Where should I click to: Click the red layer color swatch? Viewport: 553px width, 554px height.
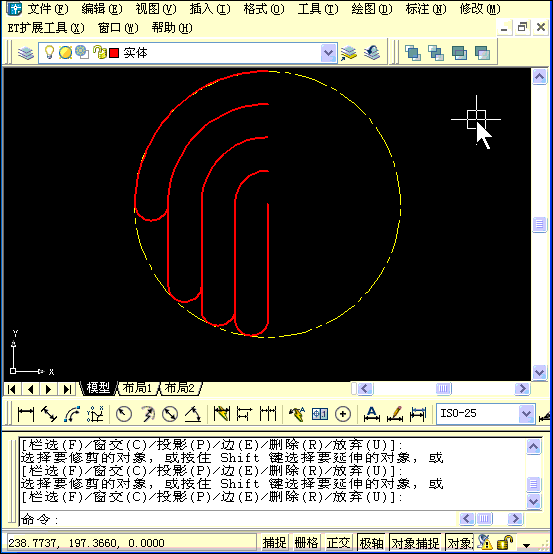click(x=114, y=53)
